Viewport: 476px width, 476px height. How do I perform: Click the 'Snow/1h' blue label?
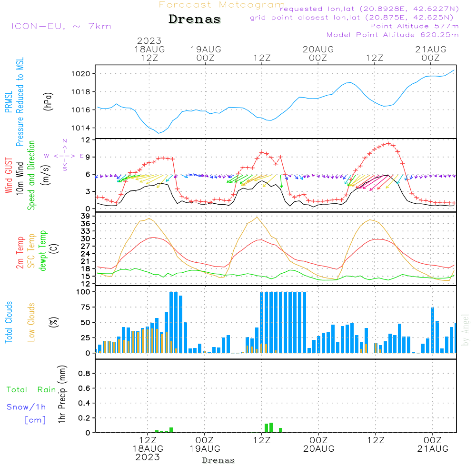pyautogui.click(x=26, y=407)
